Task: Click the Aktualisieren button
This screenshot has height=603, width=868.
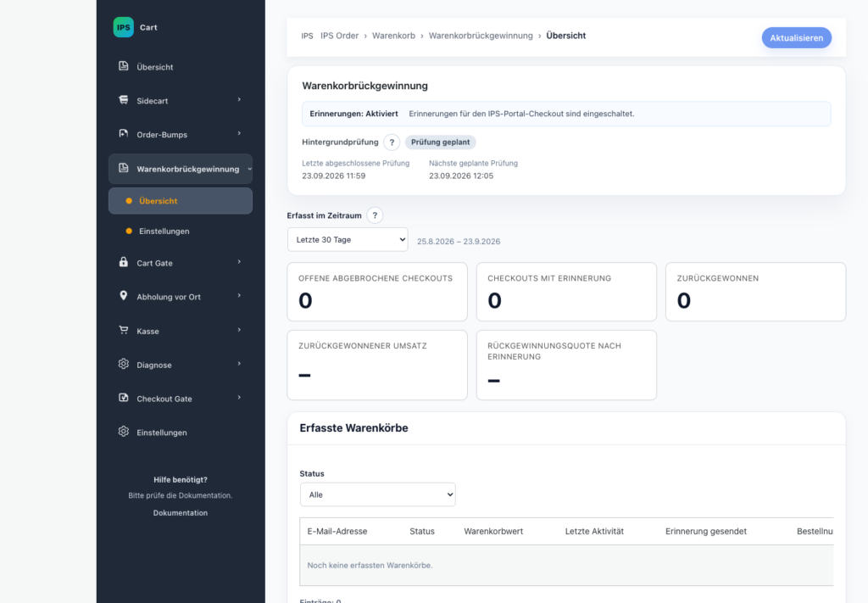Action: 797,37
